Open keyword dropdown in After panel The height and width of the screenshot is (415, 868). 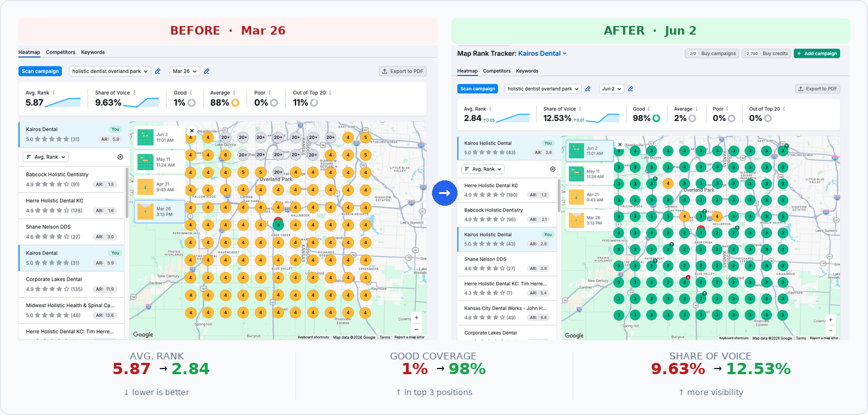pos(543,89)
